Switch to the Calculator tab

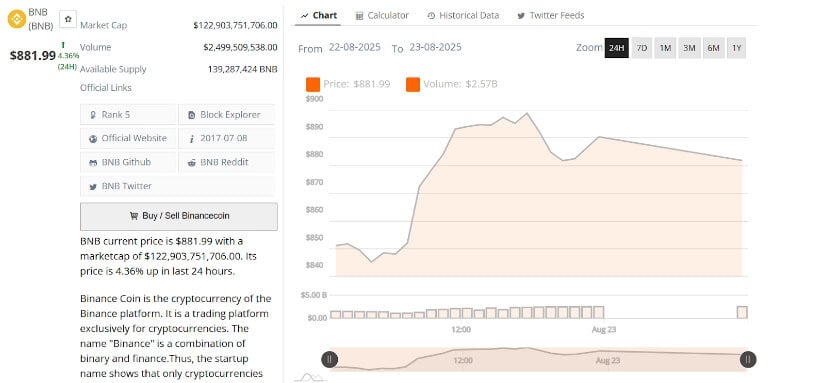pyautogui.click(x=383, y=15)
